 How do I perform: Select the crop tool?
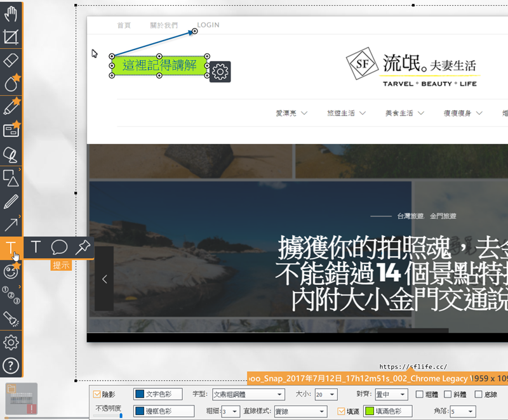click(11, 37)
